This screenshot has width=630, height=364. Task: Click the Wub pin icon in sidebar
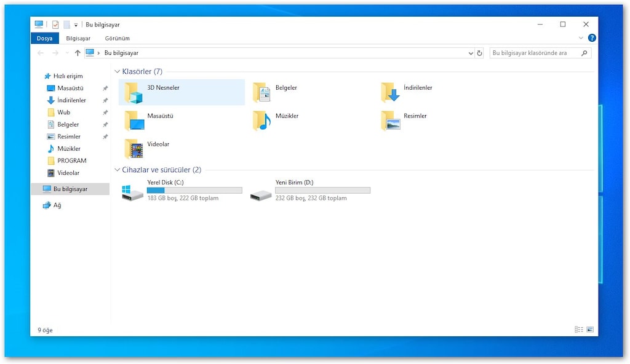pyautogui.click(x=105, y=113)
